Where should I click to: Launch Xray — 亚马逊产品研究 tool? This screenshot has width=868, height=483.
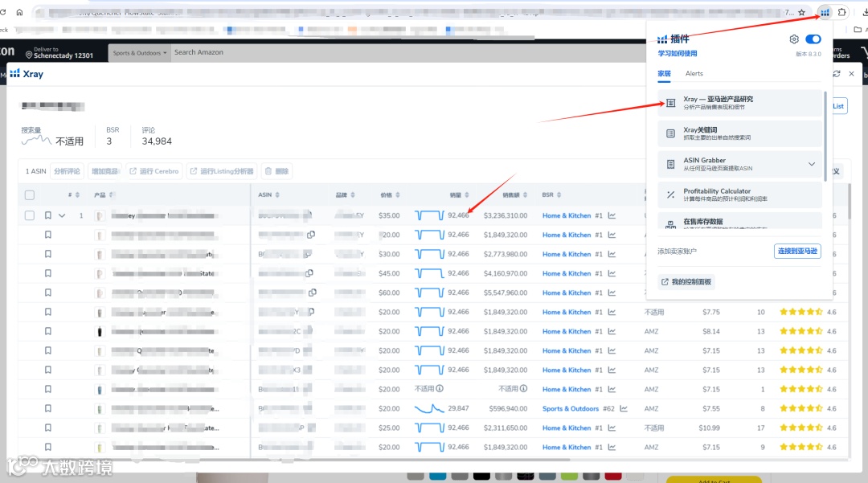(x=739, y=103)
